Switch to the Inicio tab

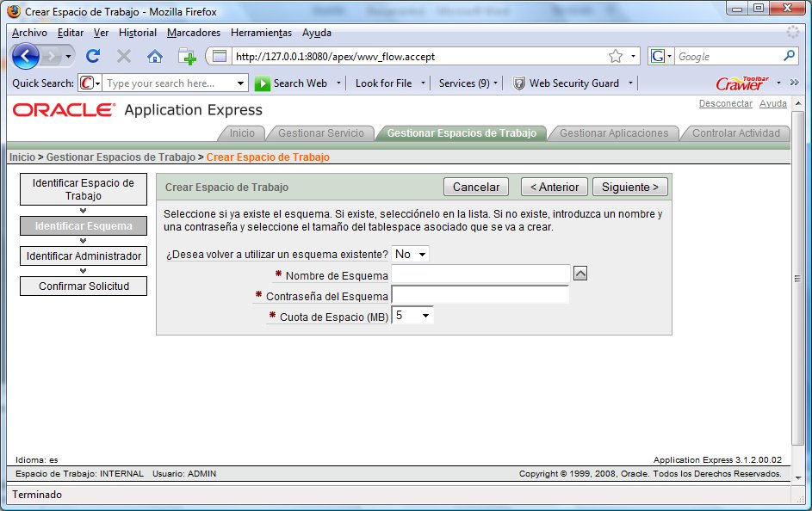point(242,133)
